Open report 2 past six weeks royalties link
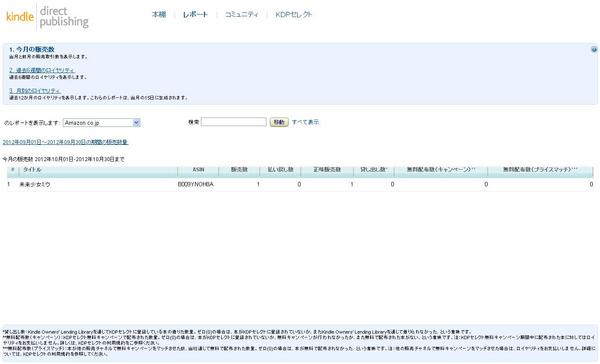 (x=42, y=70)
